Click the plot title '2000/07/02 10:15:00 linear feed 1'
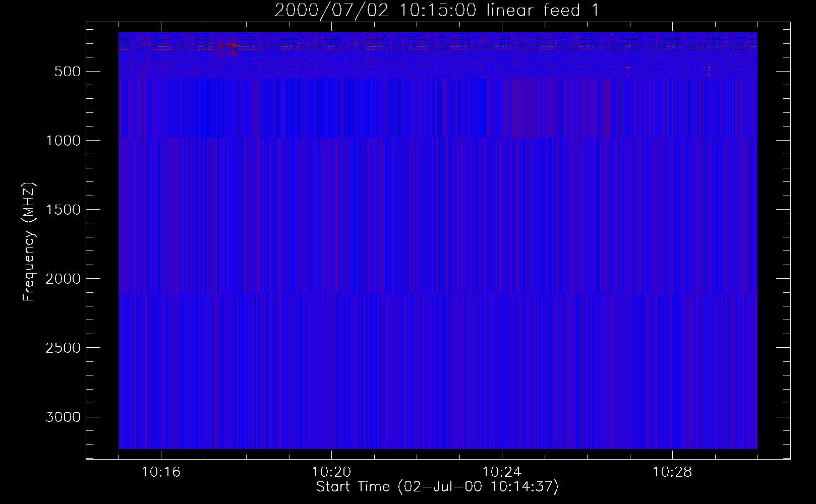 437,11
